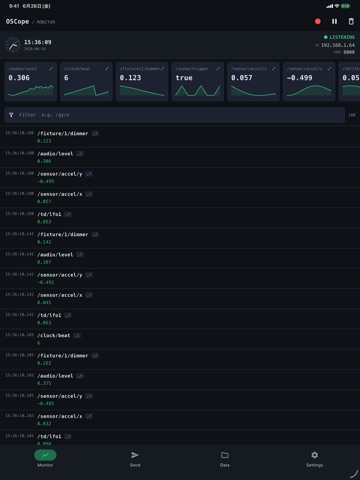Tap the type badge on /audio/level 0.306 row

80,154
